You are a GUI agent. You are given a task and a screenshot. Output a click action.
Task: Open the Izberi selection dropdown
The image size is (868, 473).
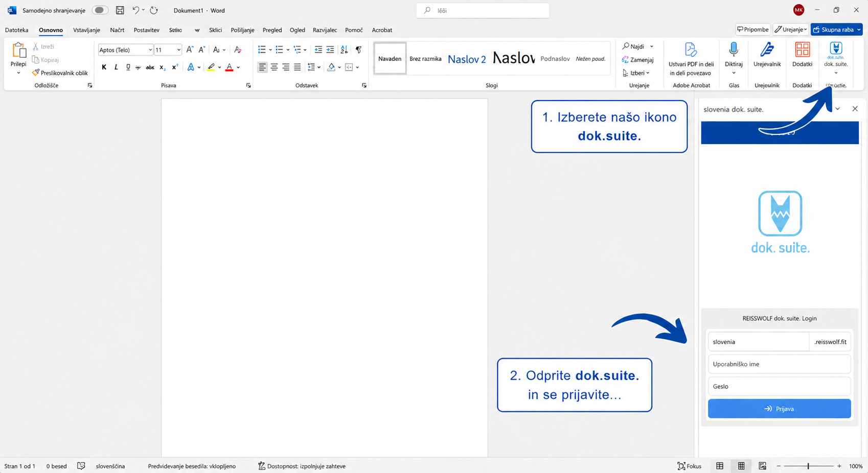coord(636,73)
